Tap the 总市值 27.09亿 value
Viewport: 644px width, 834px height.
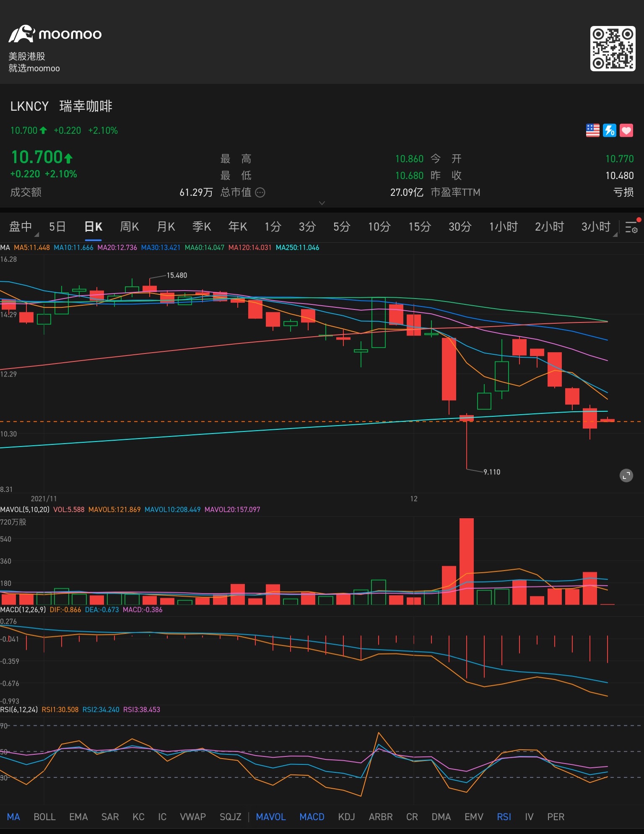(407, 192)
